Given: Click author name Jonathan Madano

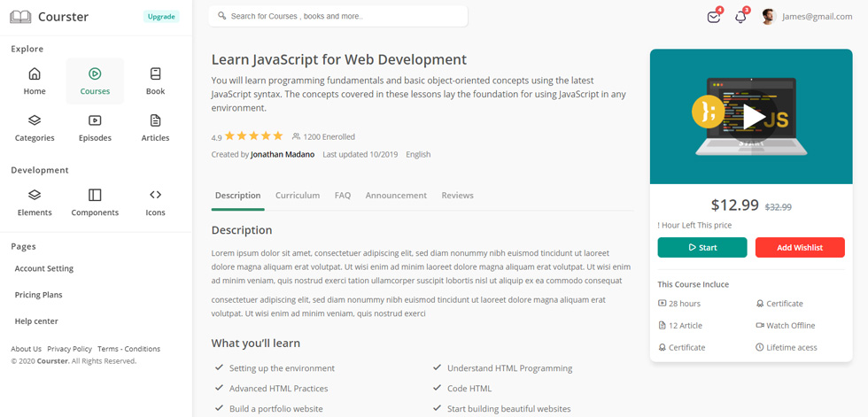Looking at the screenshot, I should 283,154.
